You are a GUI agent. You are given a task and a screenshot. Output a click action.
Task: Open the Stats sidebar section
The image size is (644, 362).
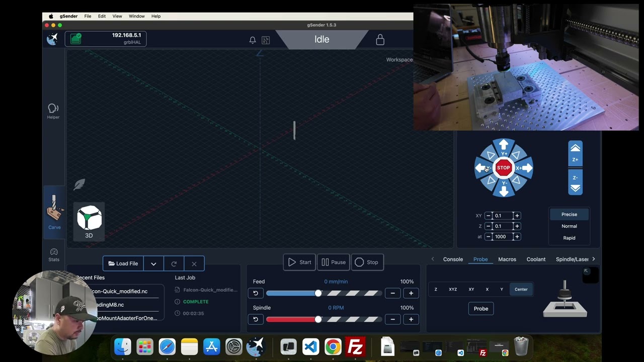click(54, 254)
